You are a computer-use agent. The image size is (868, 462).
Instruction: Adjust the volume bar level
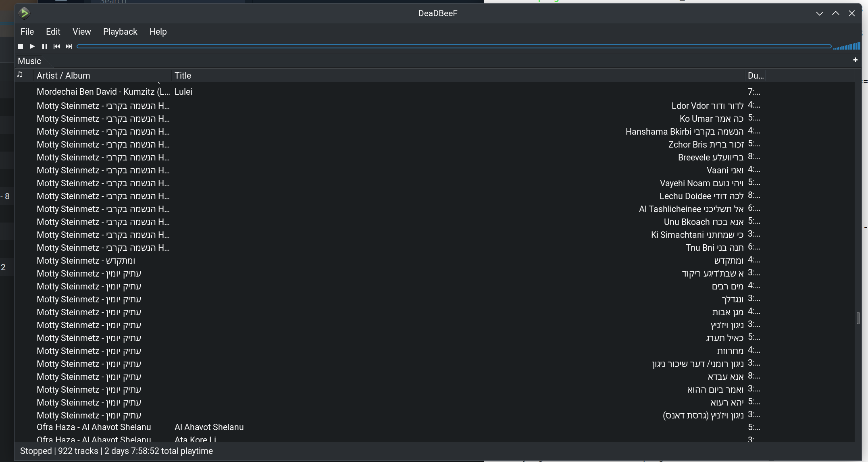click(x=847, y=46)
